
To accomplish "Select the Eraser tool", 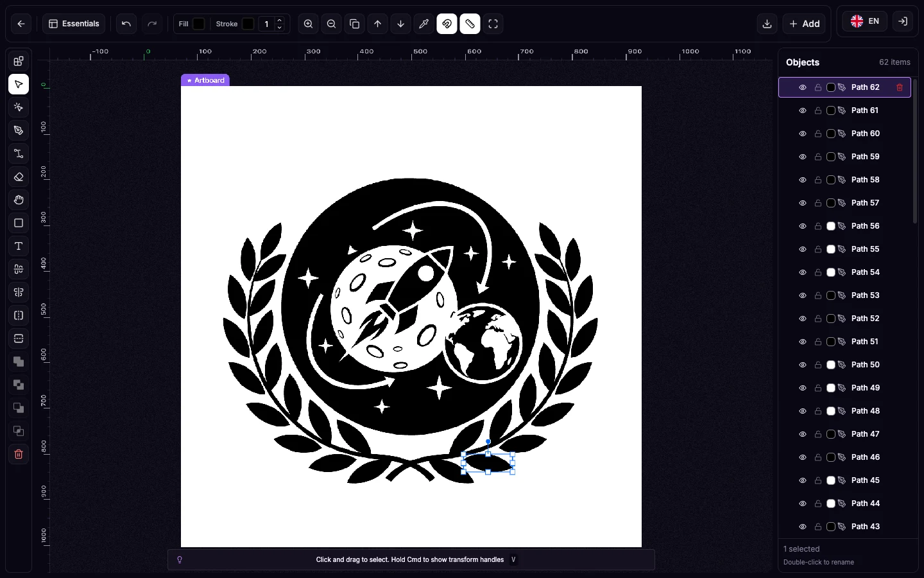I will [19, 177].
